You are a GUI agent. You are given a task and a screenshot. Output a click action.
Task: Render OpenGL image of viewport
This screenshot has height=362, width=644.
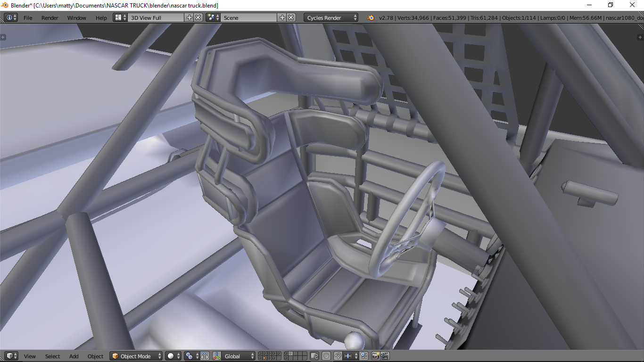[x=376, y=356]
